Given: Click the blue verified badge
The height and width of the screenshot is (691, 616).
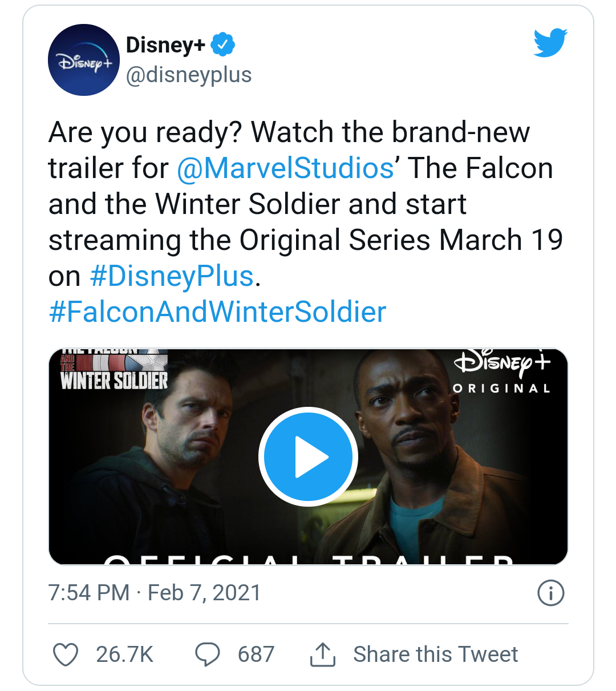Looking at the screenshot, I should 223,45.
